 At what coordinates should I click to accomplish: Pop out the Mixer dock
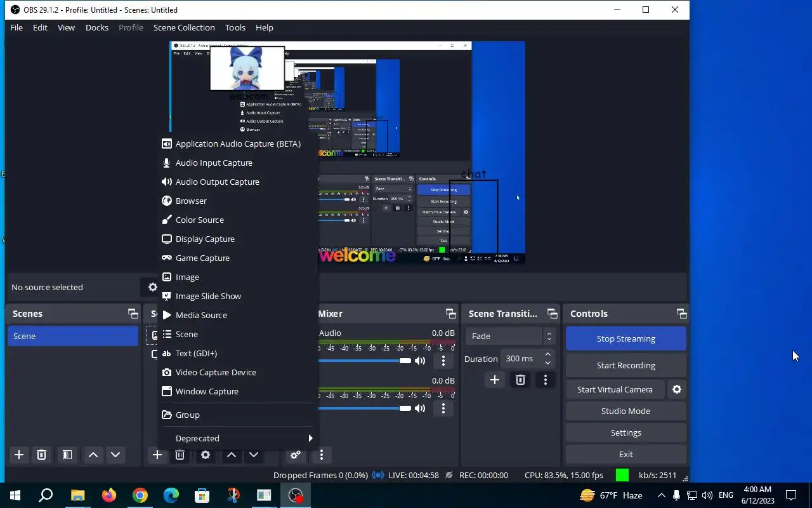[450, 314]
